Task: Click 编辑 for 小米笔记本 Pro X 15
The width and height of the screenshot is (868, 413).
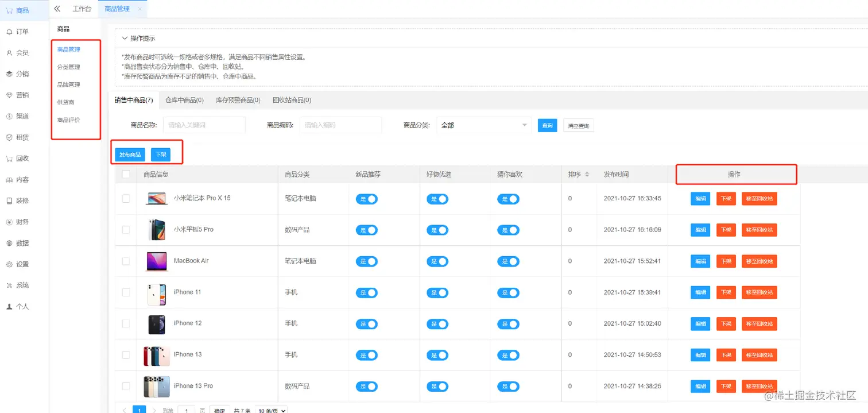Action: coord(700,199)
